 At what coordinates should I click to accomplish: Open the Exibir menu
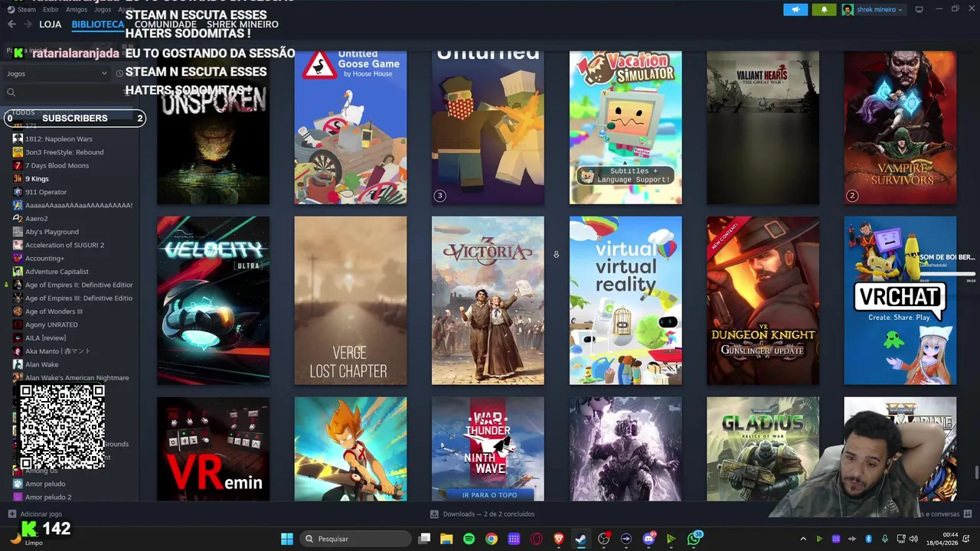[51, 9]
